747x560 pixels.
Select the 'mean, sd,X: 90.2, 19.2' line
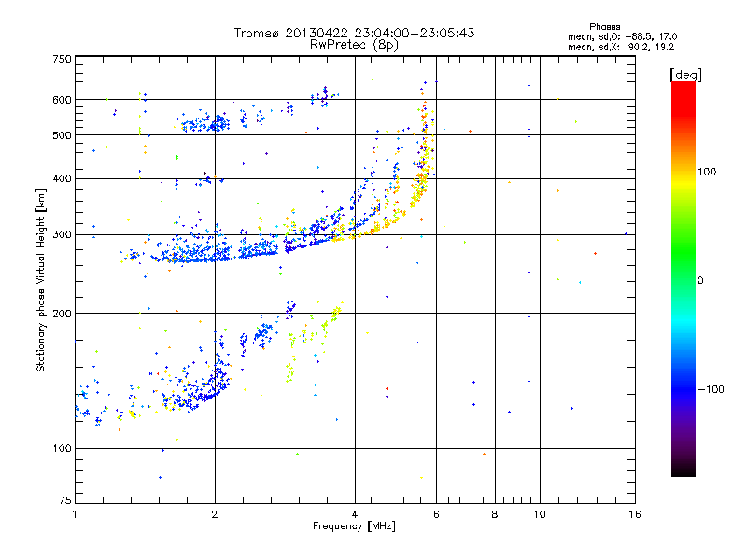[621, 47]
